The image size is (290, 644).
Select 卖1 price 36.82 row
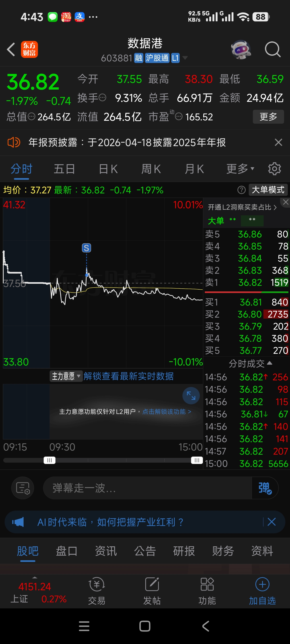(x=247, y=283)
